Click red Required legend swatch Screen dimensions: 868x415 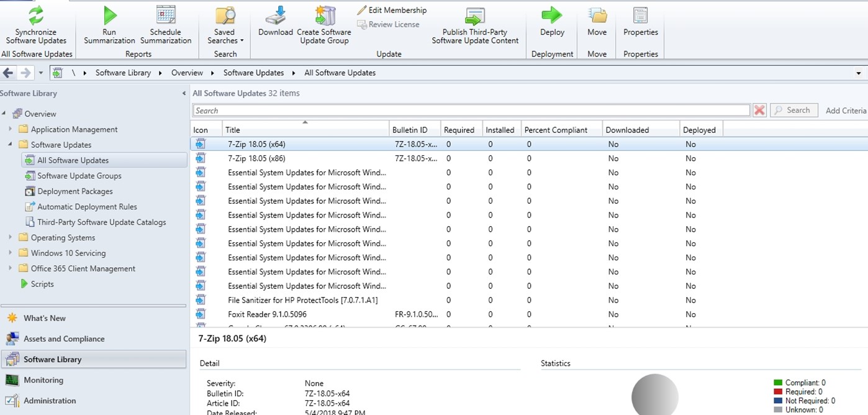pos(778,392)
